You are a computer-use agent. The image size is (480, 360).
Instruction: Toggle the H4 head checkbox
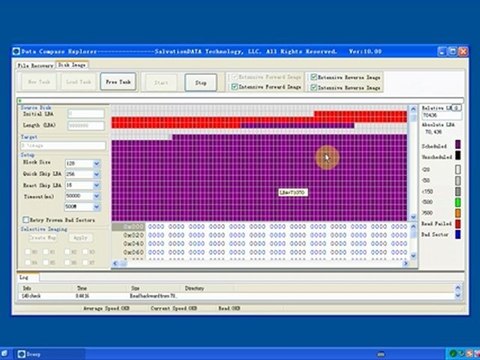click(x=28, y=263)
